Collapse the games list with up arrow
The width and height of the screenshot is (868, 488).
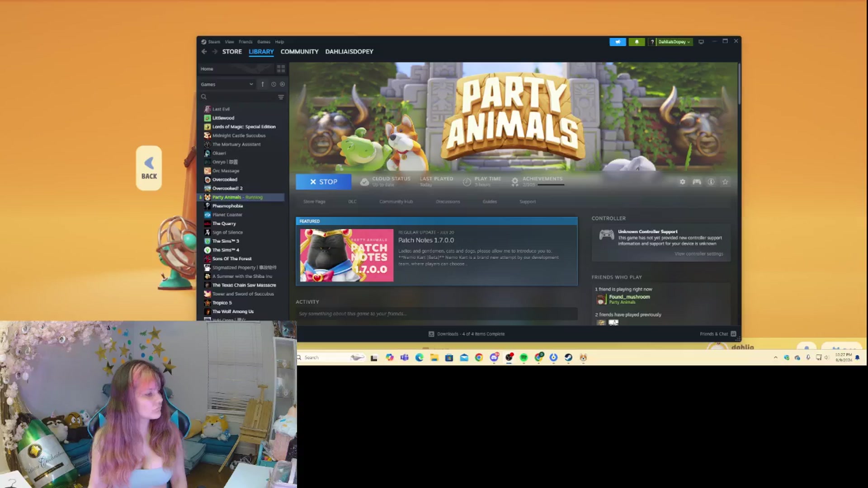pos(262,84)
